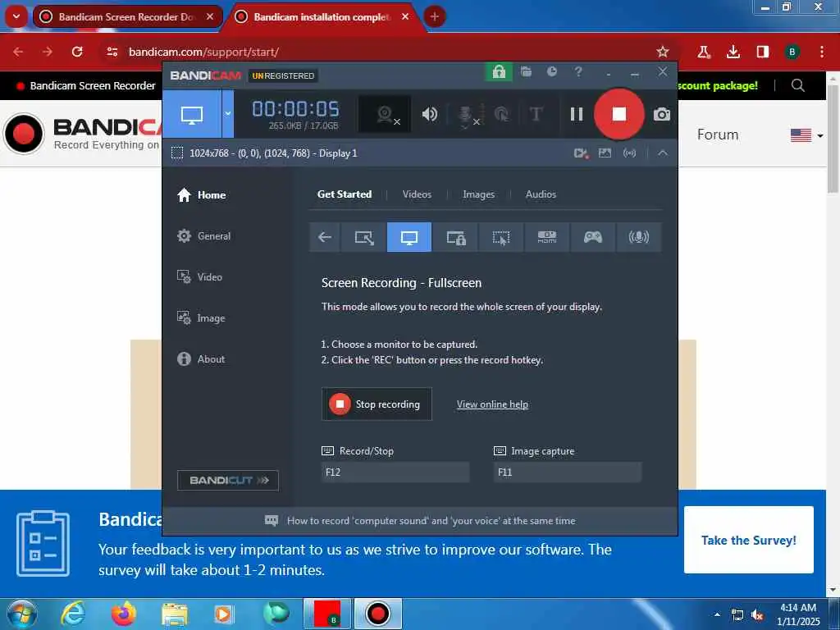Image resolution: width=840 pixels, height=630 pixels.
Task: Select the around mouse mode icon
Action: [501, 237]
